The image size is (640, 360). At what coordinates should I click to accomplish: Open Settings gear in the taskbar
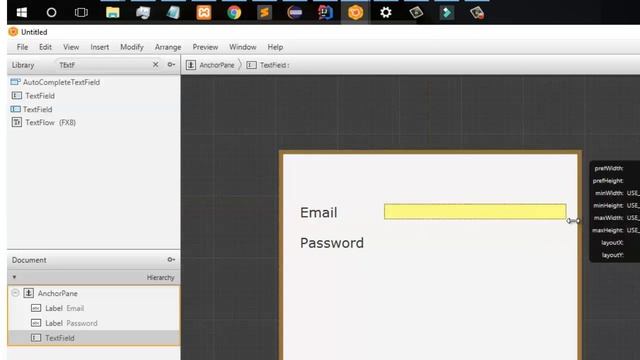(x=386, y=13)
